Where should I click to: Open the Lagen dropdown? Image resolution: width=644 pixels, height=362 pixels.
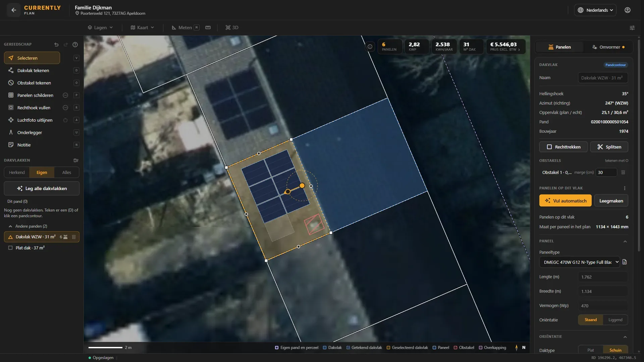(x=100, y=27)
